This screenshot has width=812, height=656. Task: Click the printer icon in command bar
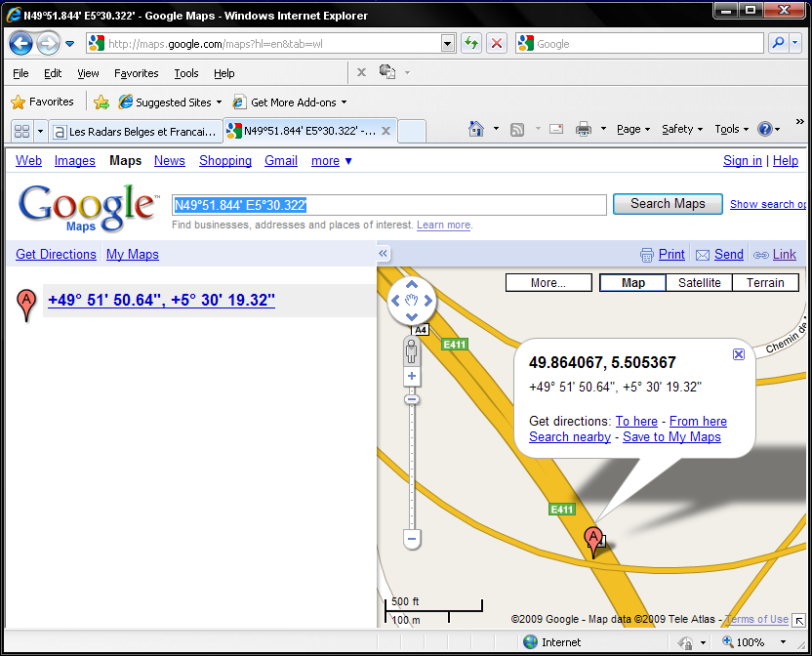tap(584, 129)
